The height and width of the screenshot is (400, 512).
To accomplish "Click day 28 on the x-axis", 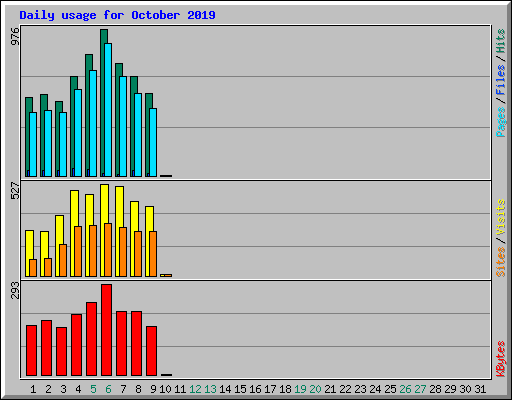I will pos(435,389).
